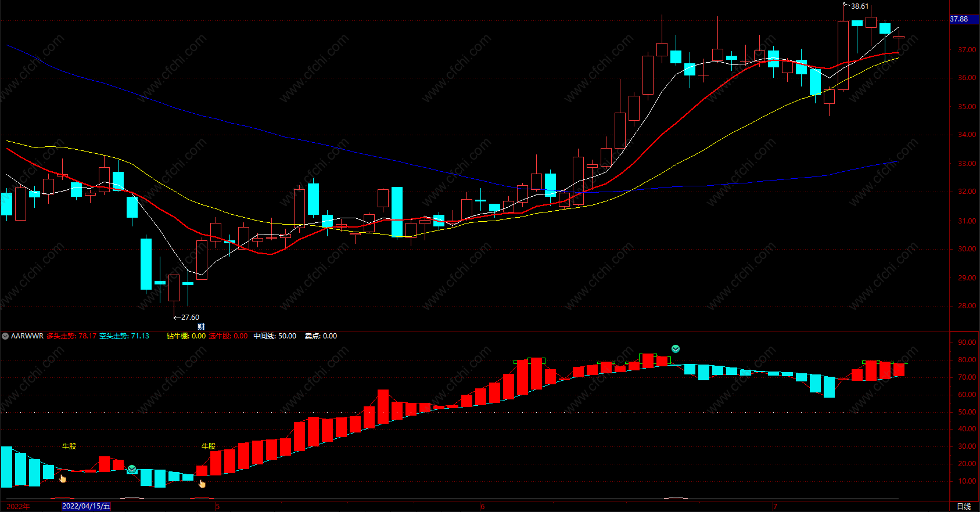Click the 35.00 price axis label
The width and height of the screenshot is (980, 512).
[x=967, y=107]
